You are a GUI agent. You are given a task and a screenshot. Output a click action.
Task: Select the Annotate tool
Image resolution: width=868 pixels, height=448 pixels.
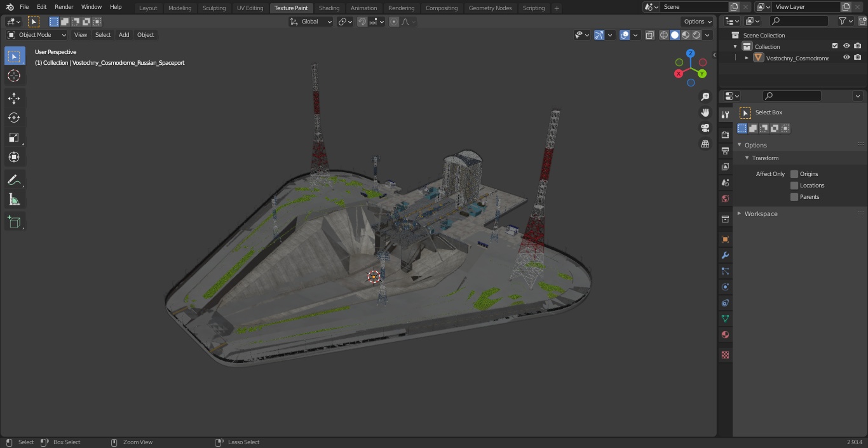click(14, 180)
